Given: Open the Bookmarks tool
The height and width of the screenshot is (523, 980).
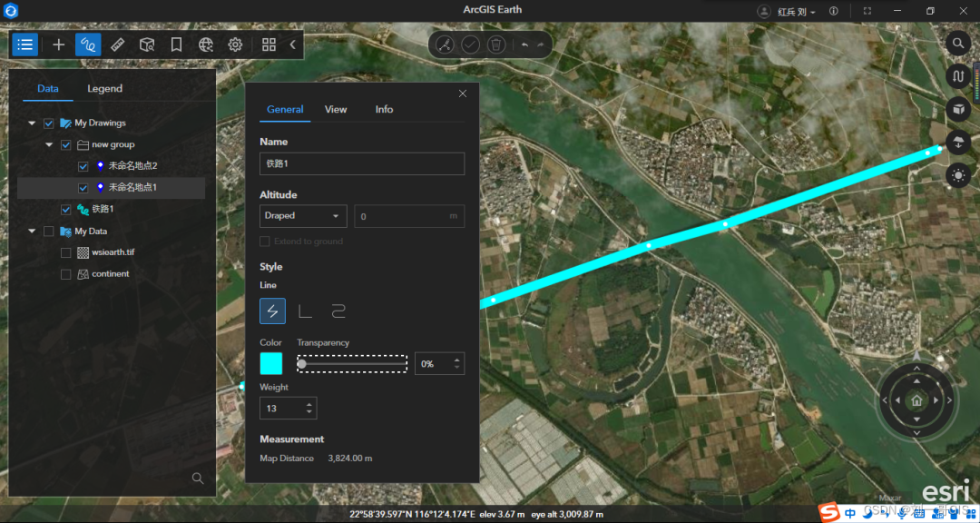Looking at the screenshot, I should point(176,44).
